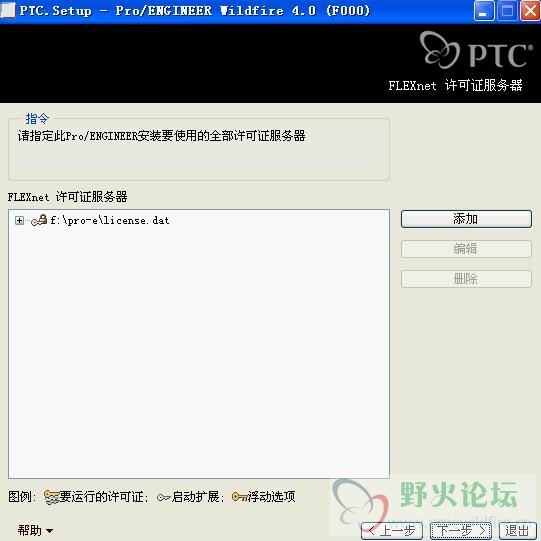Click the 添加 button
The image size is (541, 541).
tap(466, 219)
